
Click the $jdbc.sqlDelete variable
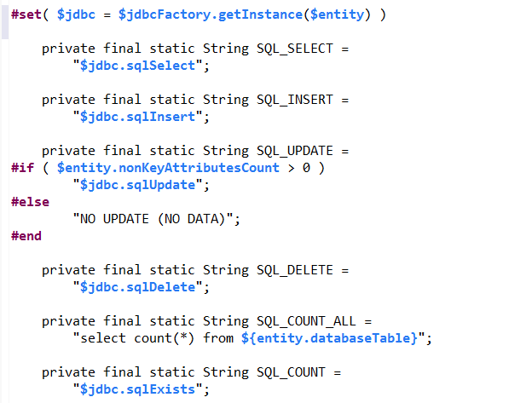[137, 287]
